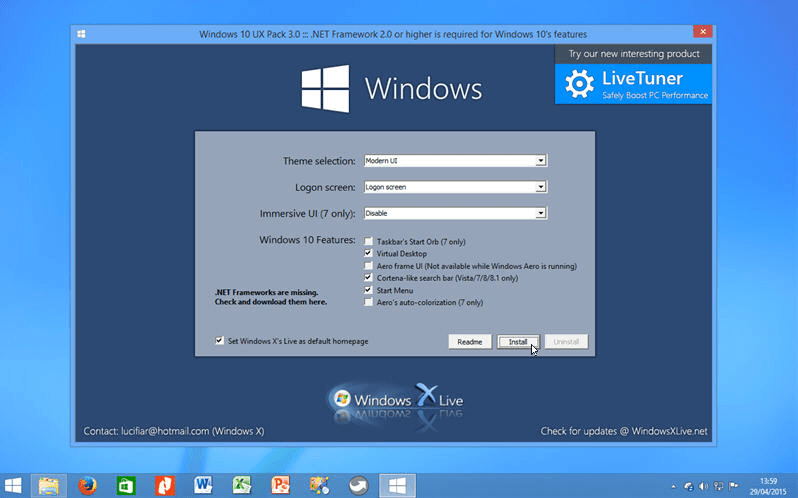The height and width of the screenshot is (498, 798).
Task: Open the Windows Start button on taskbar
Action: pos(13,485)
